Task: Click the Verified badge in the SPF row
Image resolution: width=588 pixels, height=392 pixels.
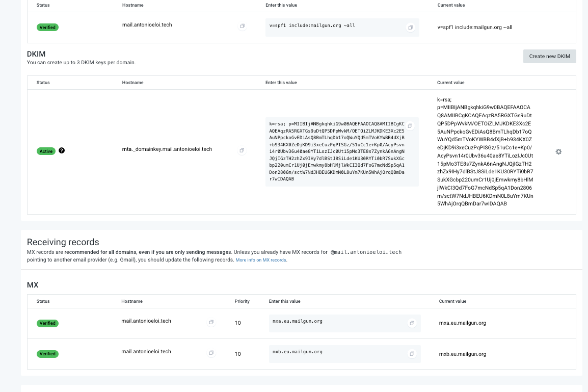Action: [47, 27]
